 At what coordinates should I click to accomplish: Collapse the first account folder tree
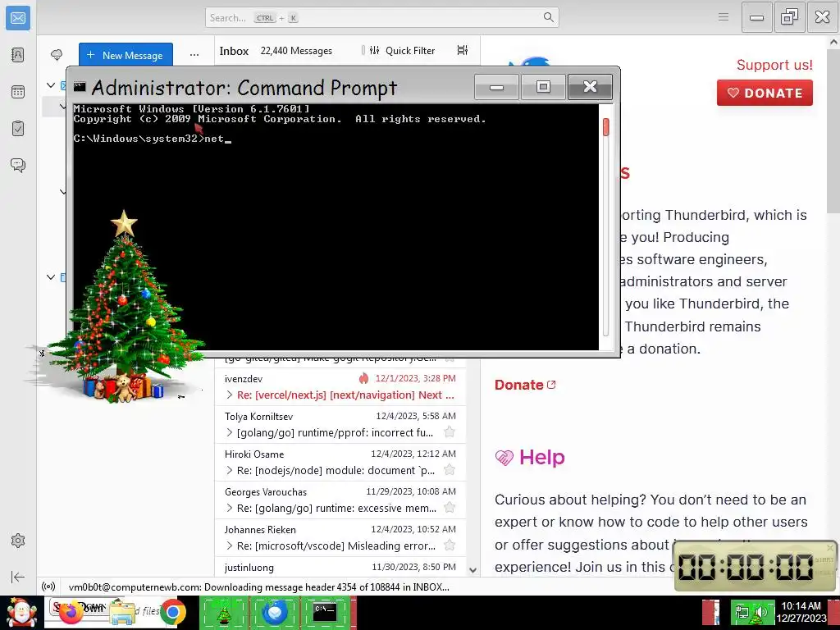51,85
